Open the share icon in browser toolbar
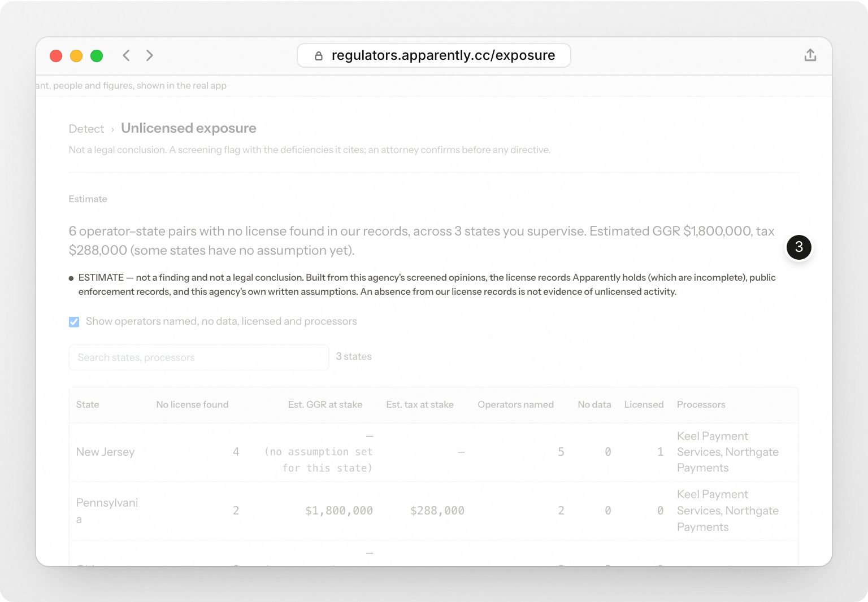 810,55
